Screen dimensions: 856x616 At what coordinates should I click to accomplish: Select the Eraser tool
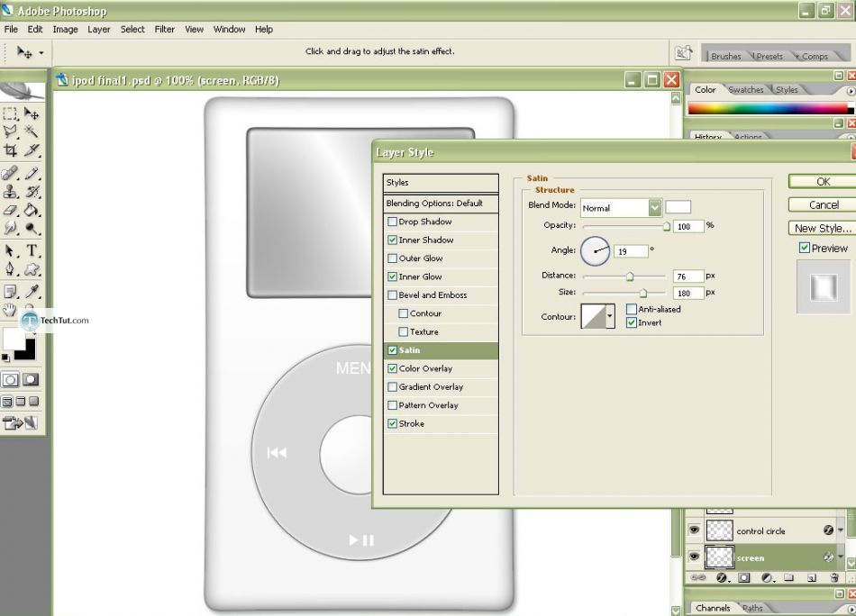10,210
